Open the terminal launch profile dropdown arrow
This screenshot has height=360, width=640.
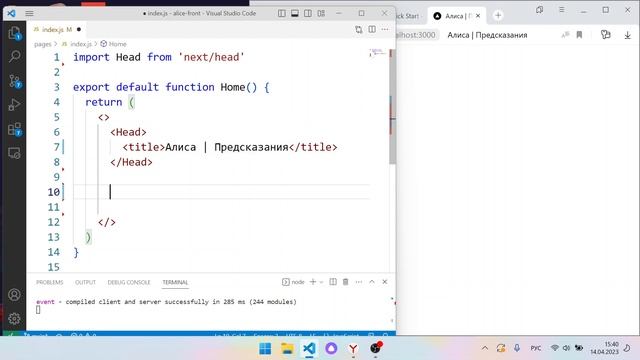[x=321, y=282]
